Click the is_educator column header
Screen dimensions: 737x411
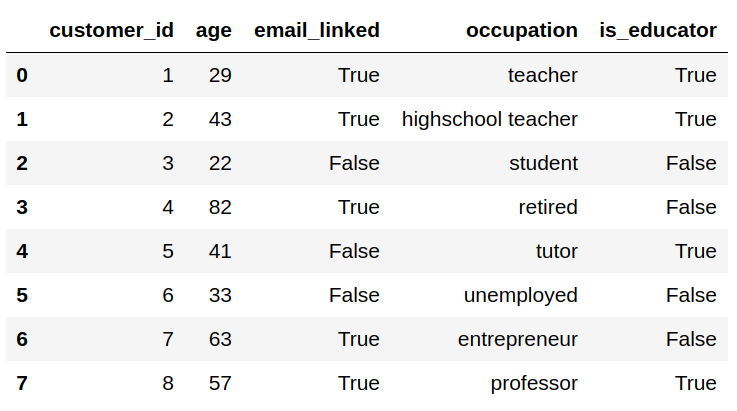click(x=658, y=31)
